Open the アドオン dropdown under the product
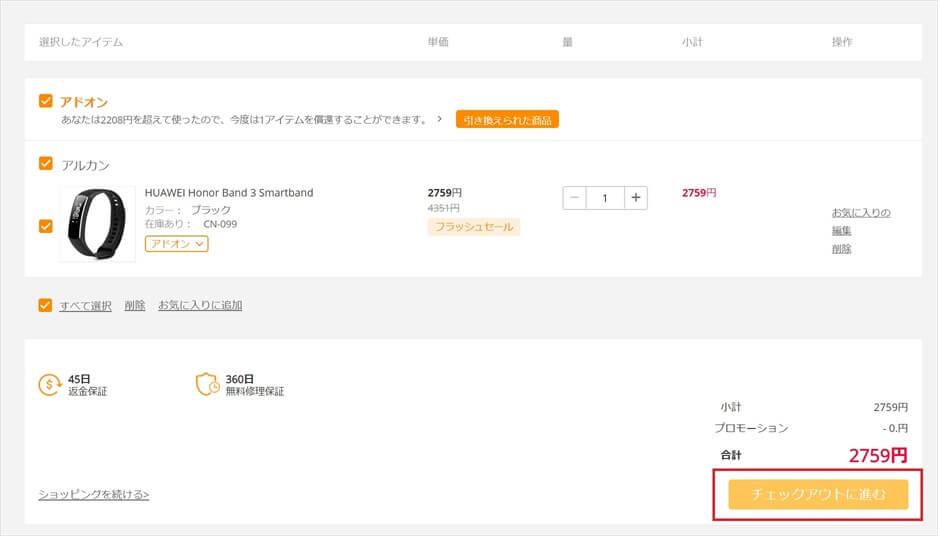 (x=176, y=243)
